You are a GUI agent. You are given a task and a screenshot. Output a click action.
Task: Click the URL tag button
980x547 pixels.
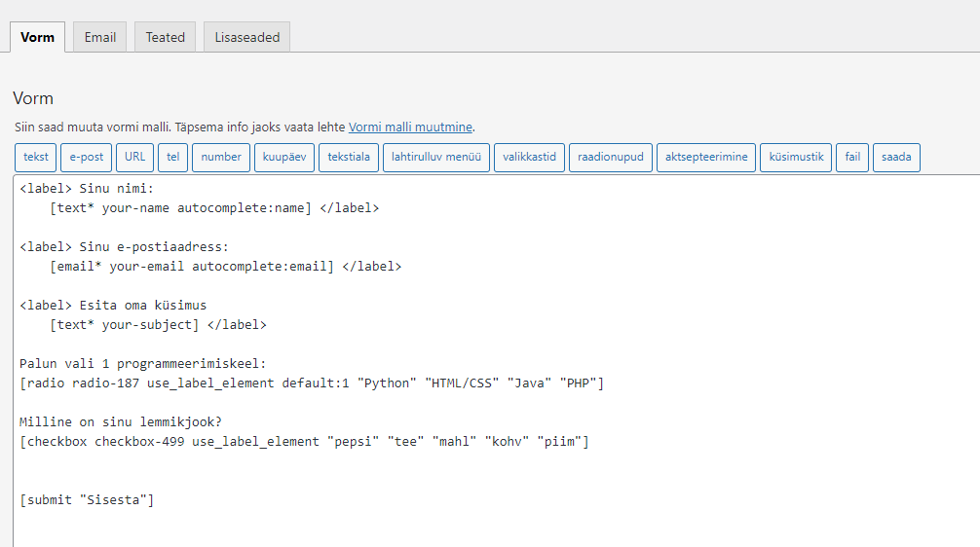(134, 157)
